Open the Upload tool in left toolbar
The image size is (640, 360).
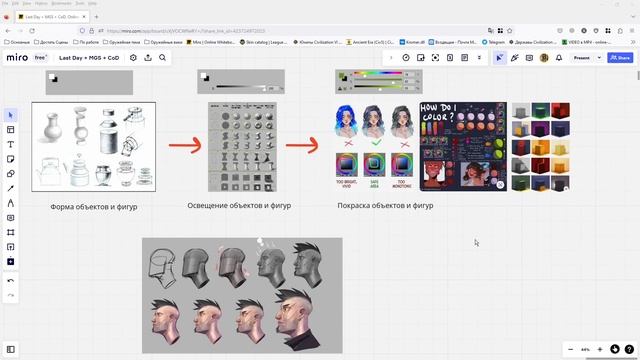tap(11, 247)
